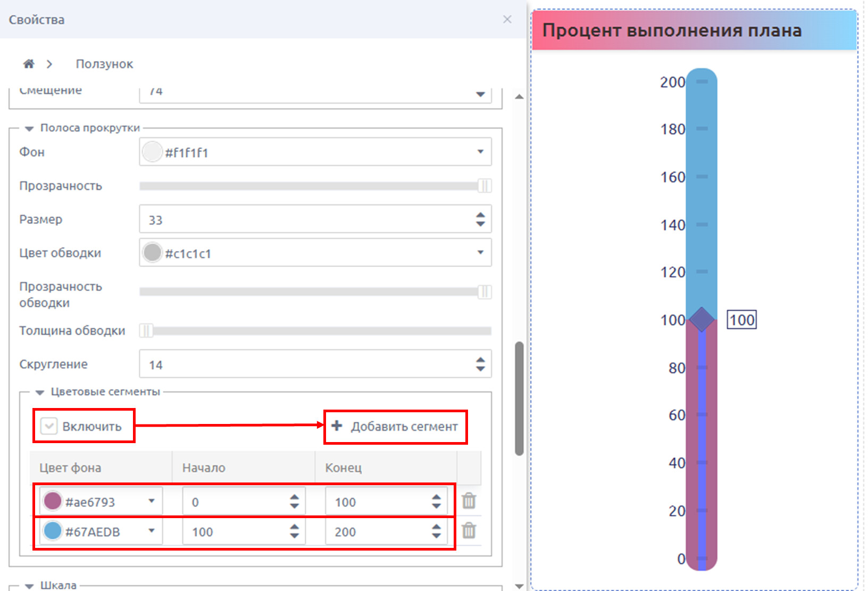Decrease the Размер value with the down arrow
The image size is (868, 591).
(480, 224)
